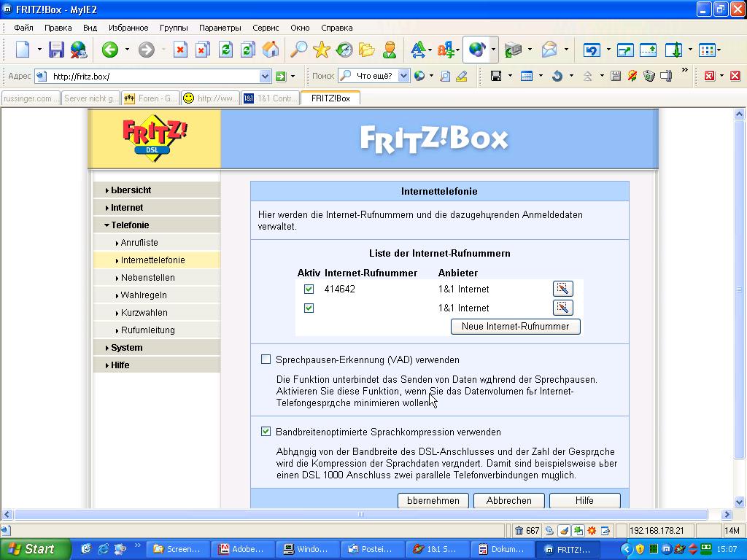Switch to the 1&1 Contr... tab
Viewport: 747px width, 560px height.
click(x=271, y=98)
